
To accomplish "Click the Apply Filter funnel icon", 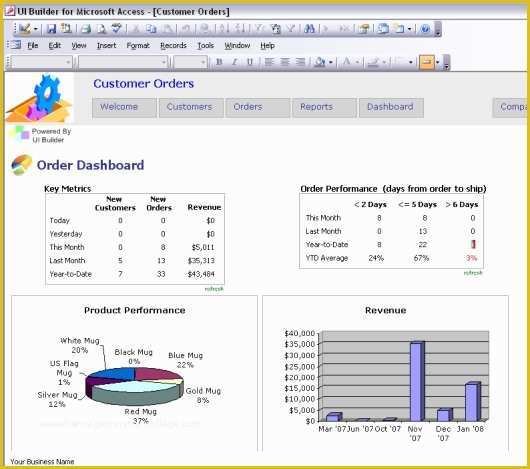I will point(291,29).
